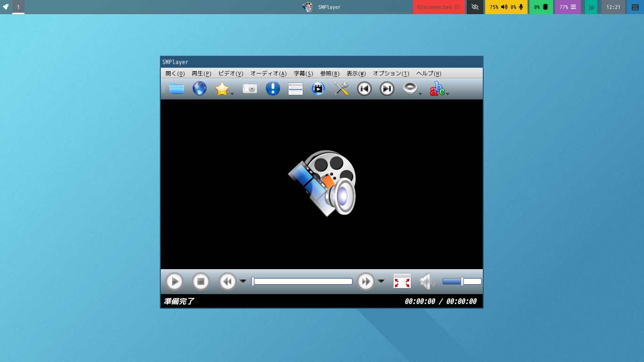Viewport: 644px width, 362px height.
Task: Open the オプション(T) menu
Action: click(x=391, y=74)
